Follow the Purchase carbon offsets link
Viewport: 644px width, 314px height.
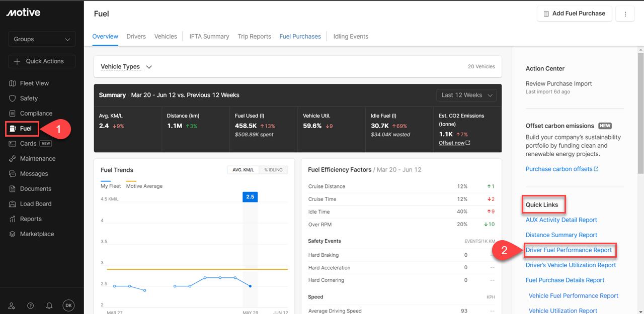562,169
